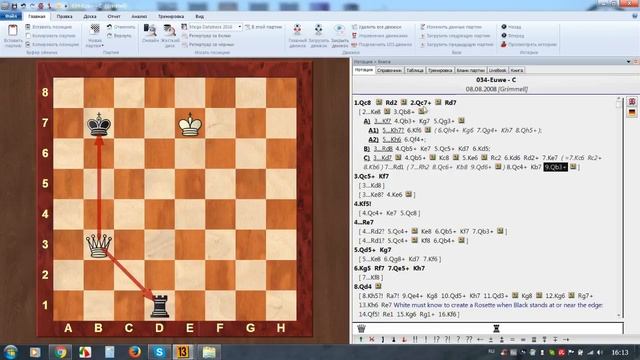Load previous game with Загрузить предыдущую партию
The image size is (640, 360).
pyautogui.click(x=457, y=44)
